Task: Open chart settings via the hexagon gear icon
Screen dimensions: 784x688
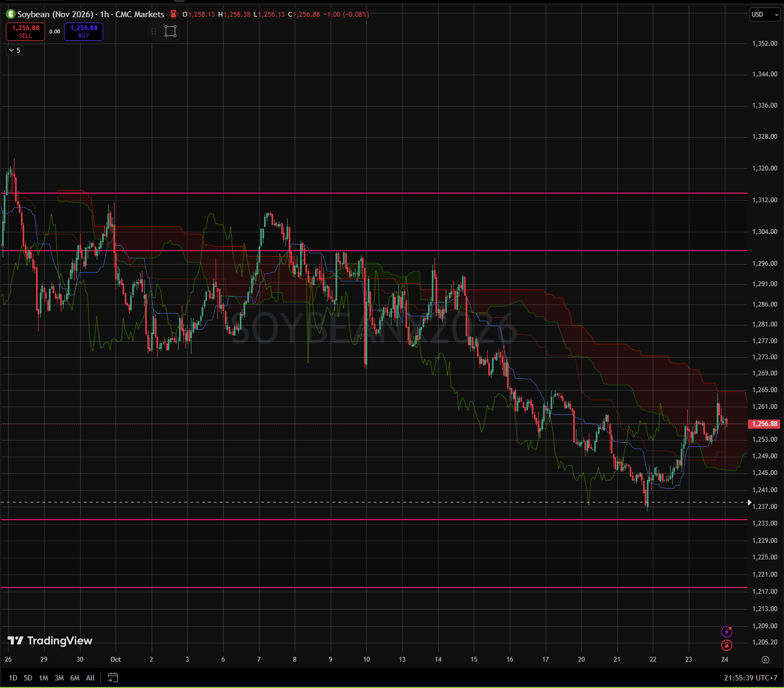Action: [766, 659]
